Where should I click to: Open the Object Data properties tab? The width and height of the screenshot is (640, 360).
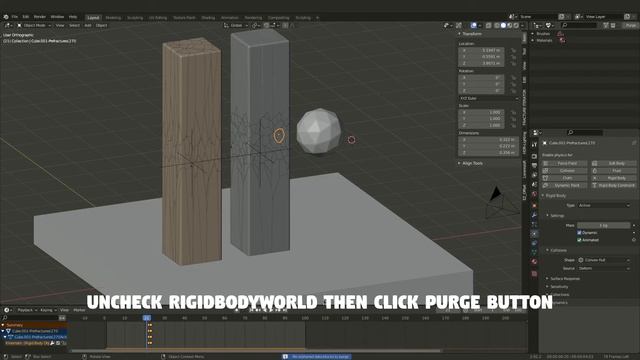click(x=534, y=253)
